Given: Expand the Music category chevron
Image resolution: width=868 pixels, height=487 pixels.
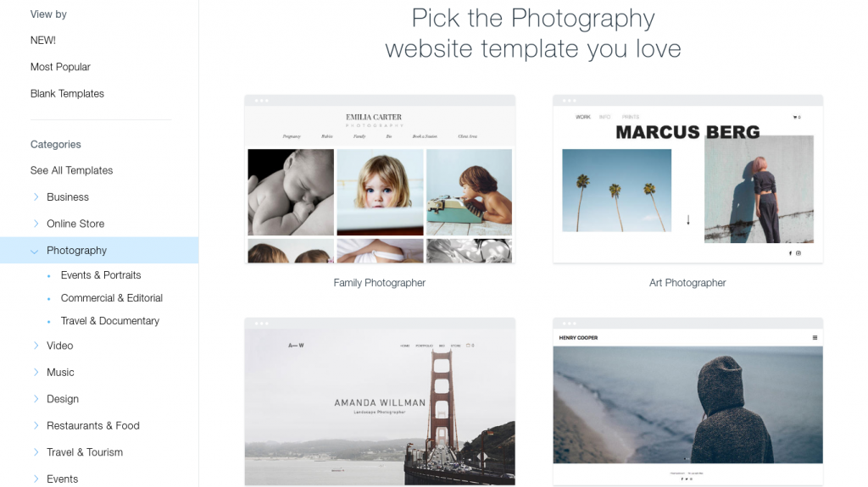Looking at the screenshot, I should (36, 372).
